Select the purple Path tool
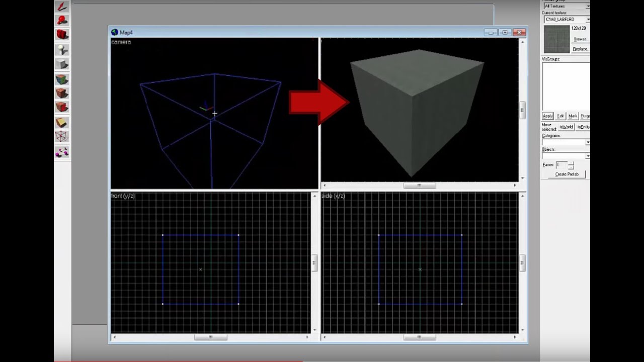Image resolution: width=644 pixels, height=362 pixels. click(62, 152)
